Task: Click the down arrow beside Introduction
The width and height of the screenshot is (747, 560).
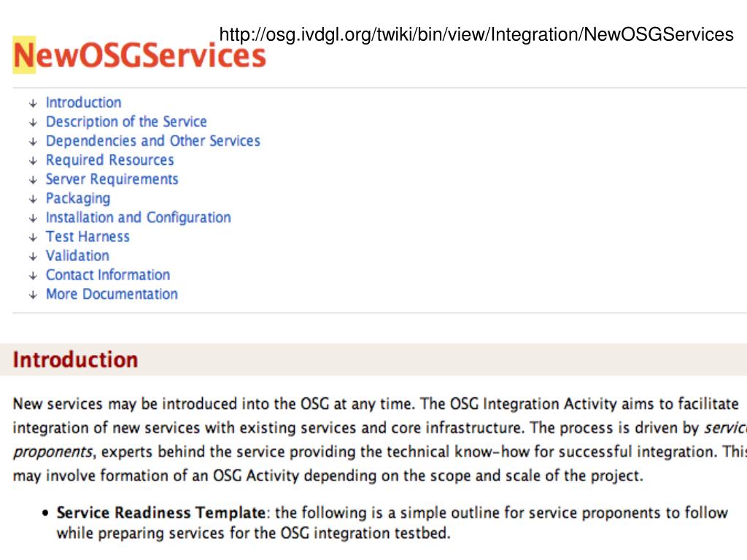Action: point(33,104)
